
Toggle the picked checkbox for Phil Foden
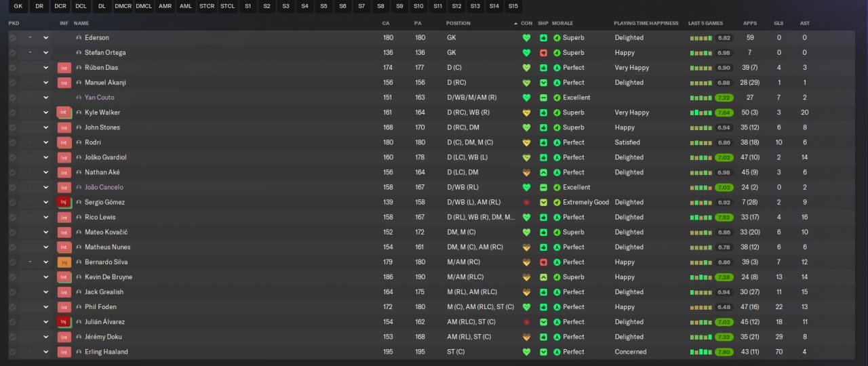[12, 306]
